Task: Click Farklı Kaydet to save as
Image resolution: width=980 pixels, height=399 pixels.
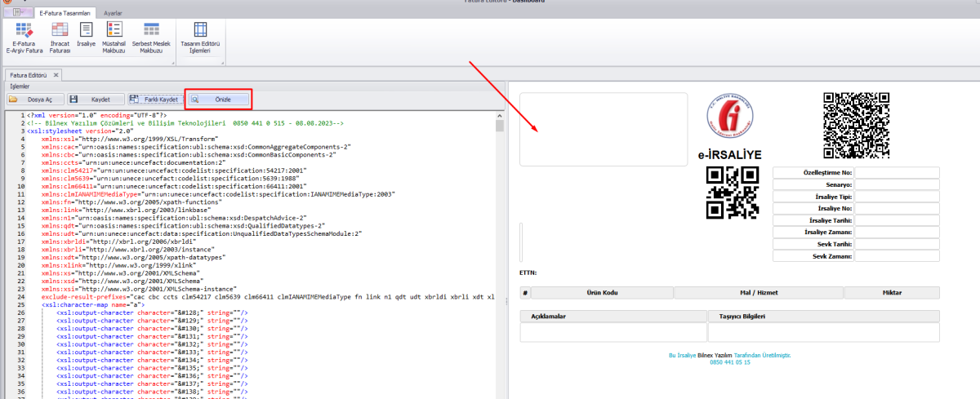Action: pyautogui.click(x=154, y=99)
